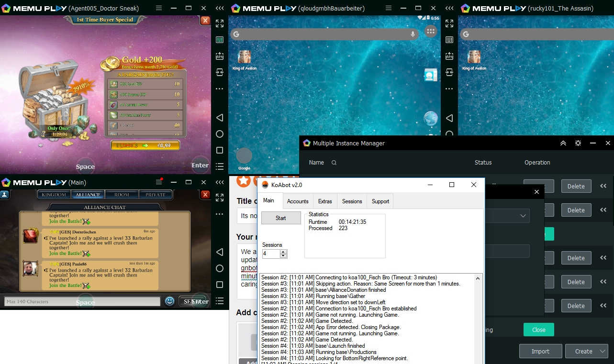Click Android home circle in Main window sidebar
Screen dimensions: 614x364
tap(220, 268)
